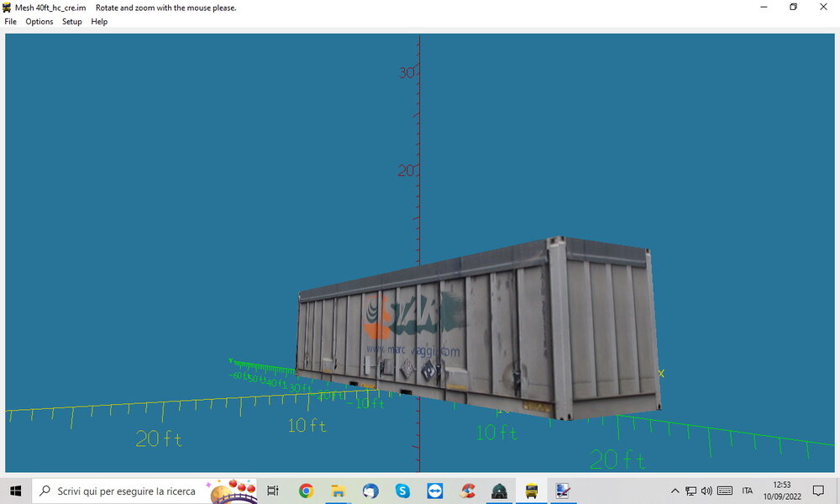This screenshot has width=840, height=504.
Task: Open the Options menu
Action: click(x=39, y=22)
